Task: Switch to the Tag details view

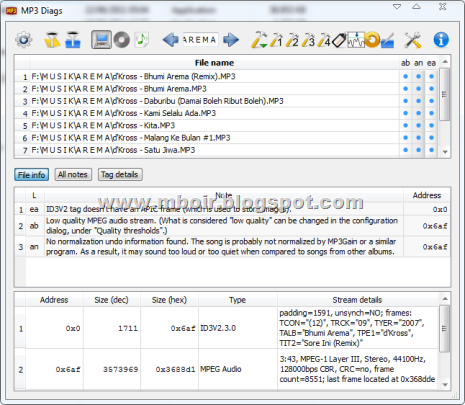Action: 120,175
